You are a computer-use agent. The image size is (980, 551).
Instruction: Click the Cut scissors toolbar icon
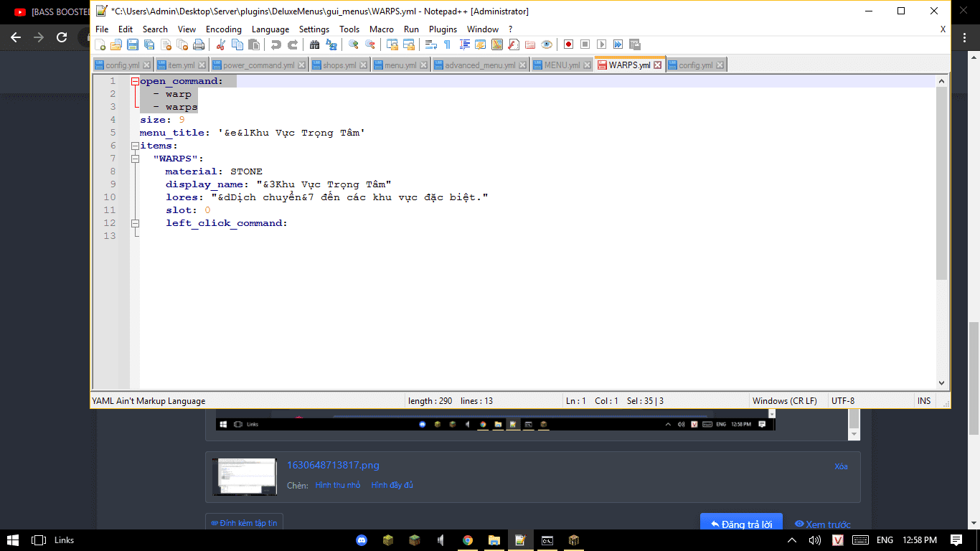[x=221, y=44]
